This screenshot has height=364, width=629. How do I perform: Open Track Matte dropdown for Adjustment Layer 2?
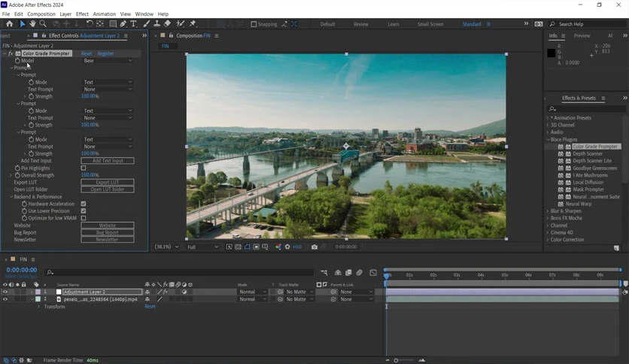click(x=299, y=292)
